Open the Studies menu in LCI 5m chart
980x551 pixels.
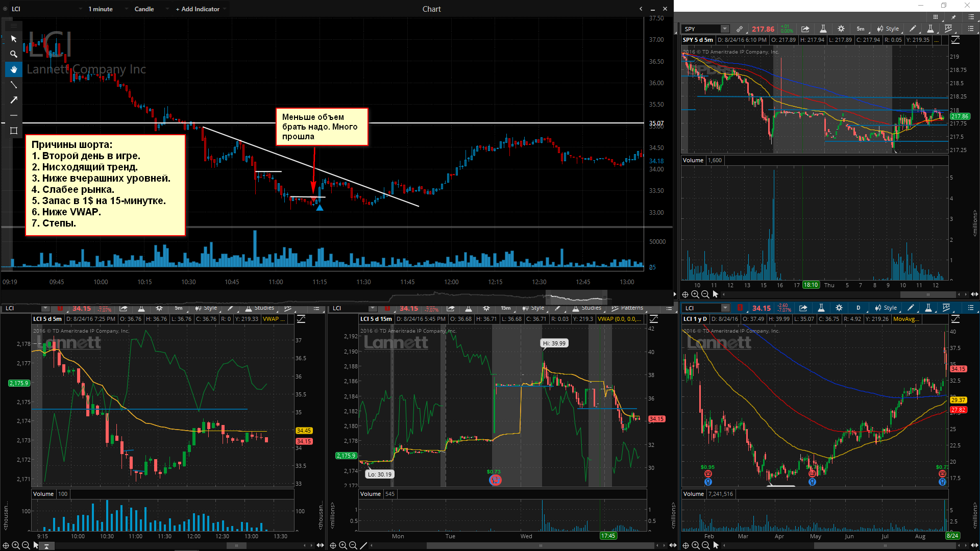(260, 308)
